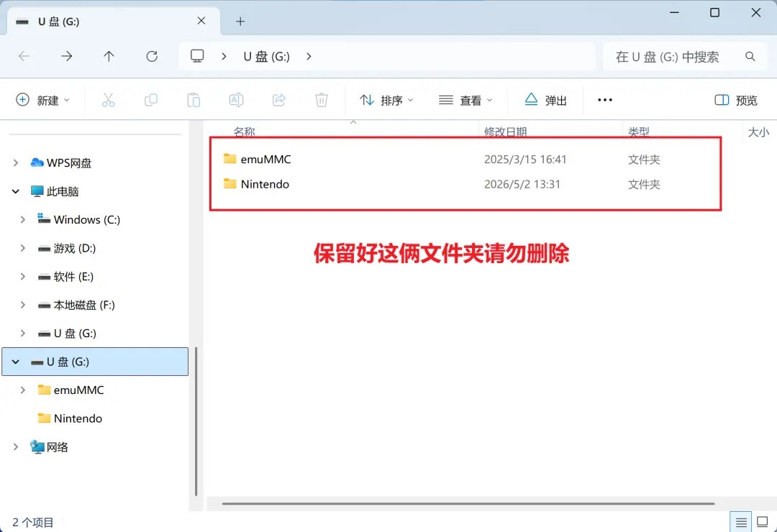
Task: Expand emuMMC folder in navigation tree
Action: tap(23, 390)
